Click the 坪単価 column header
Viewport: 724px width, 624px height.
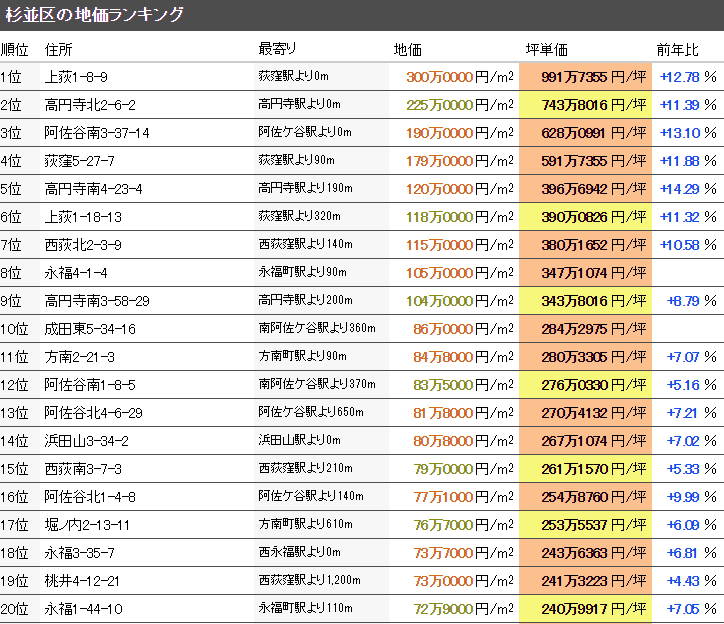pos(546,50)
